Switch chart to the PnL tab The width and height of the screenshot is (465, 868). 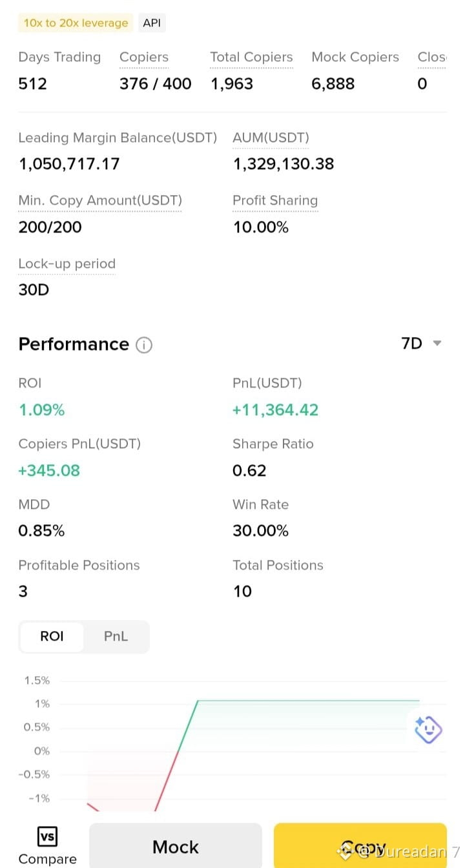point(116,636)
